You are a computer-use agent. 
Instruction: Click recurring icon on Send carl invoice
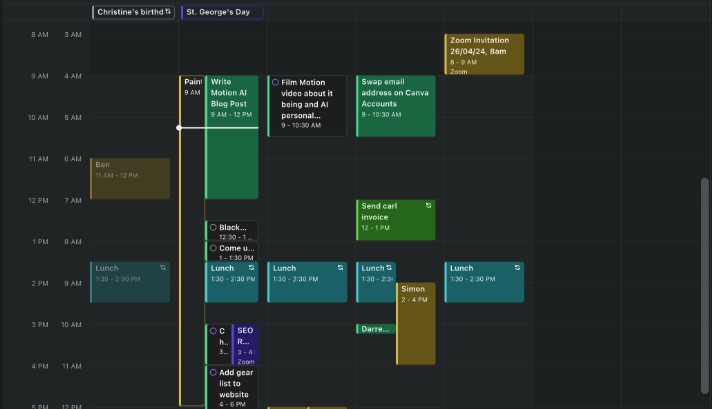pyautogui.click(x=428, y=206)
